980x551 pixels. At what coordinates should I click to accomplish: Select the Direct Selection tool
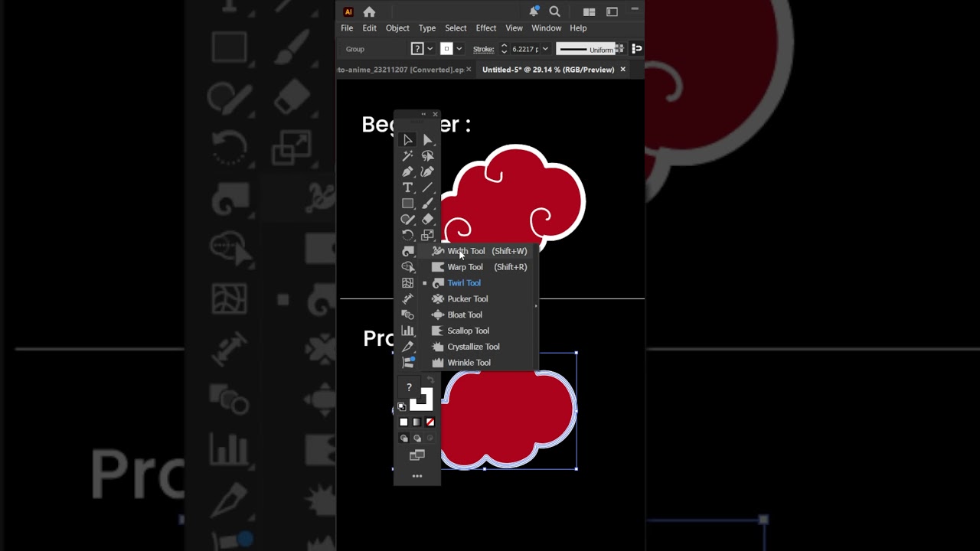coord(428,140)
